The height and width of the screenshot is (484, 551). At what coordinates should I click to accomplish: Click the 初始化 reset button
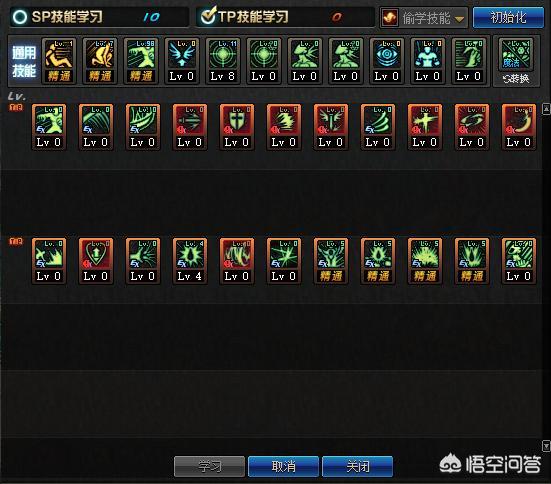(508, 17)
